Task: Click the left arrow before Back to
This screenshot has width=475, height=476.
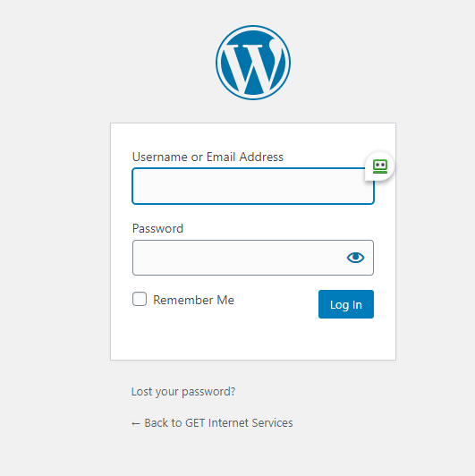Action: tap(136, 423)
